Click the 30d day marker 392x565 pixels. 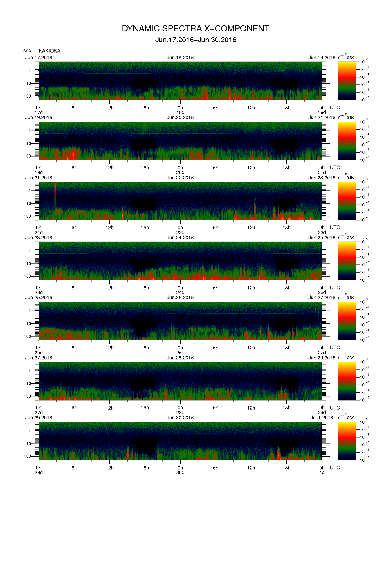[180, 472]
